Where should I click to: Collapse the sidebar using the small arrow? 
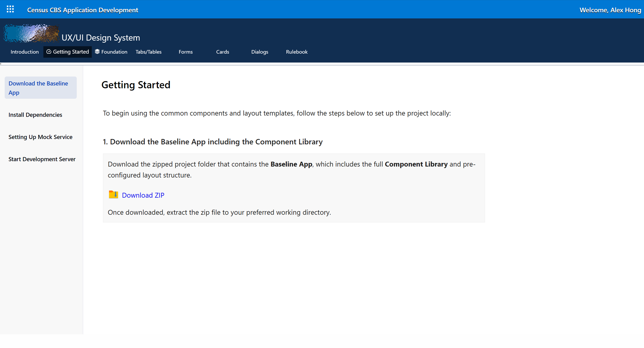coord(1,64)
